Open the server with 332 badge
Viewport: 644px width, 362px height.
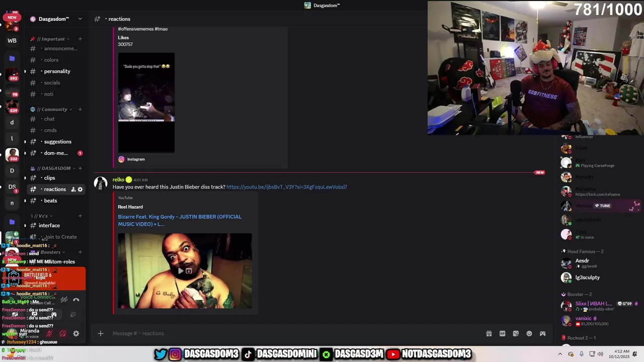12,155
